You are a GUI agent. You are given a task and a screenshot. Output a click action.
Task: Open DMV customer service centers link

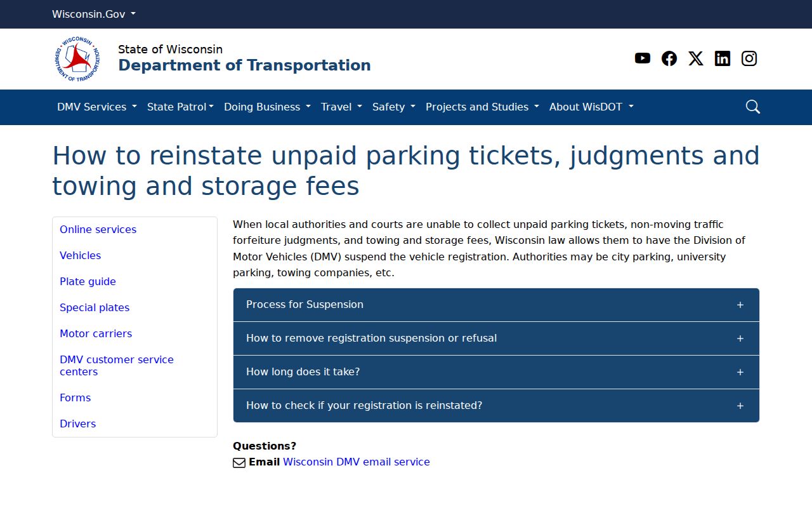117,366
